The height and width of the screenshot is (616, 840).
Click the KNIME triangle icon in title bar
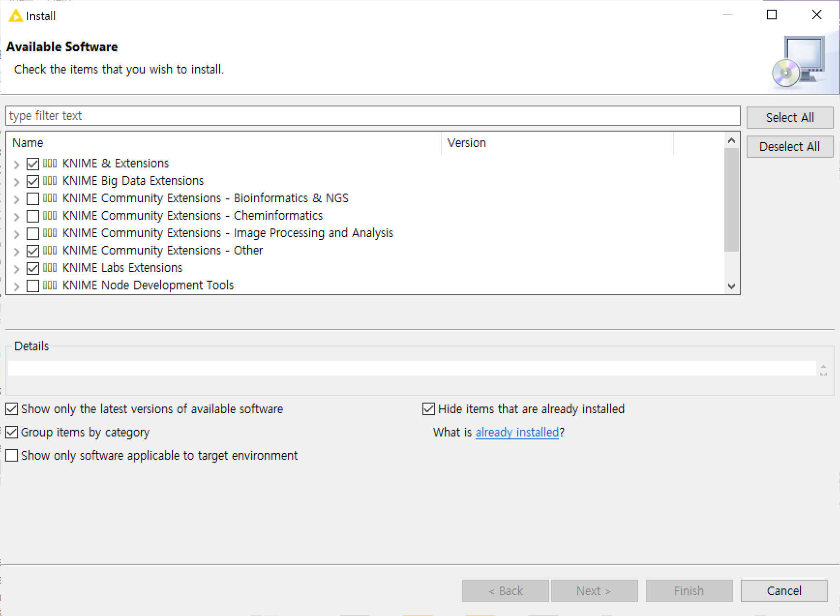(x=15, y=15)
